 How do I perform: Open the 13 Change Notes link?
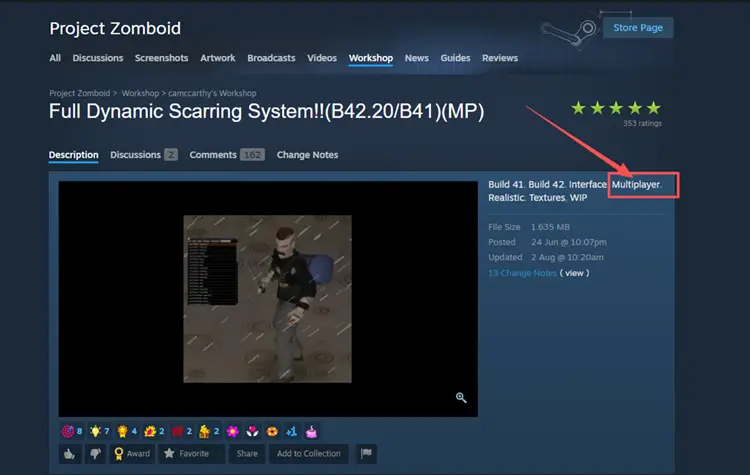point(522,273)
